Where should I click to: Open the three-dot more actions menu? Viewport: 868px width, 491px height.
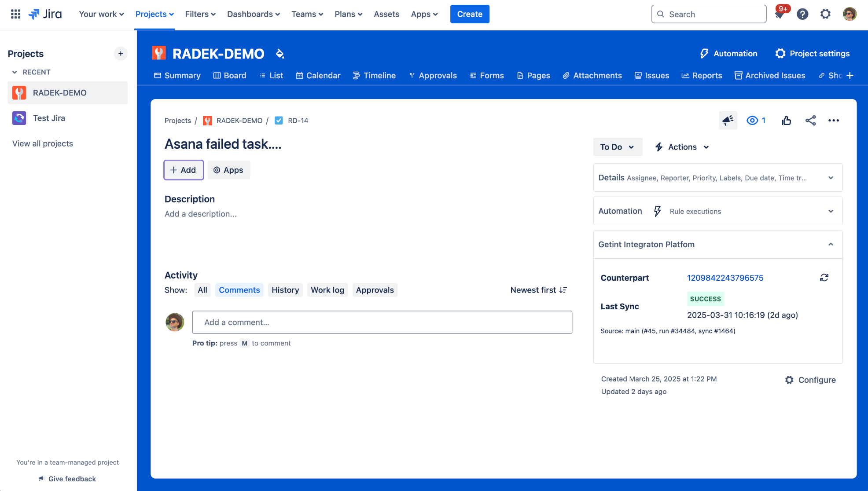pos(834,120)
